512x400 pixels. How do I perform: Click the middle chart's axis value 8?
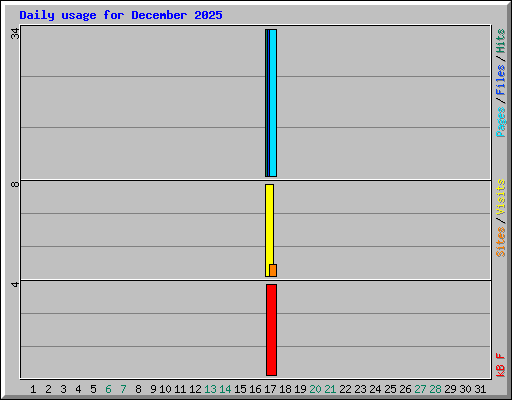pos(15,184)
